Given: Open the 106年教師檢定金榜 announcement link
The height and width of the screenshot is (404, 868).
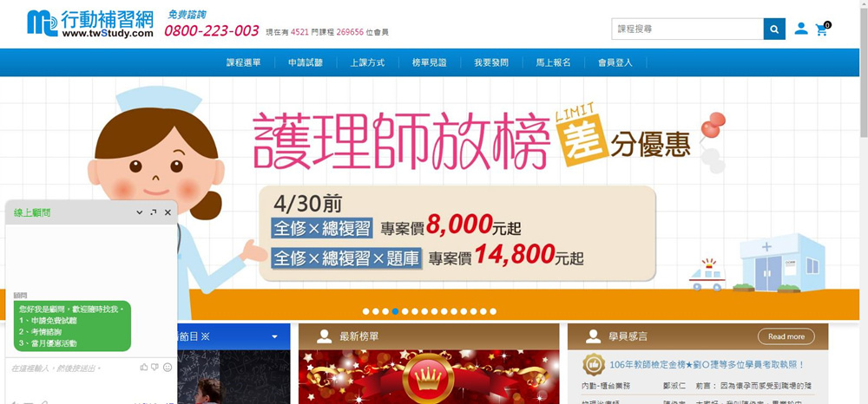Looking at the screenshot, I should [x=707, y=365].
